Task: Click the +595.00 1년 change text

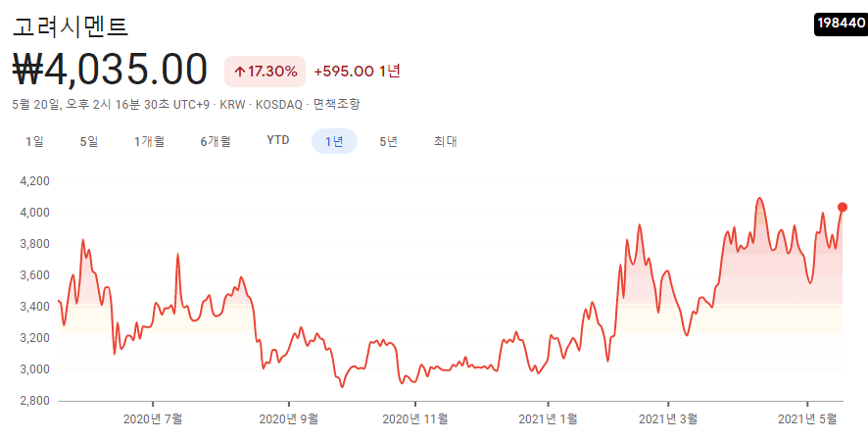Action: [357, 72]
